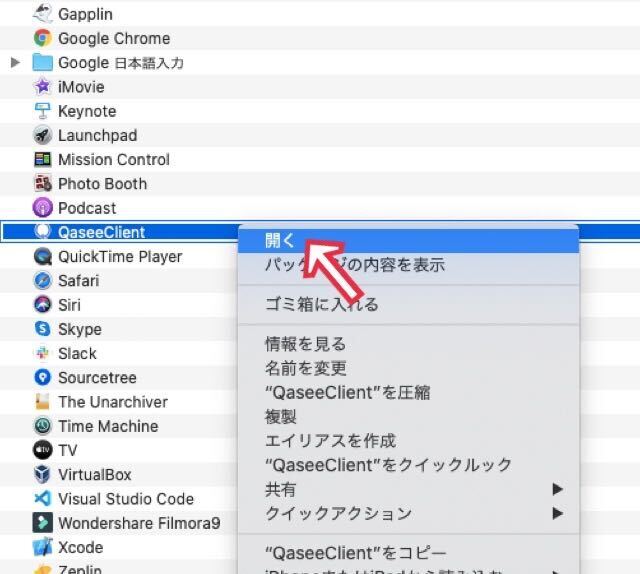Image resolution: width=640 pixels, height=574 pixels.
Task: Click the Mission Control icon
Action: (42, 159)
